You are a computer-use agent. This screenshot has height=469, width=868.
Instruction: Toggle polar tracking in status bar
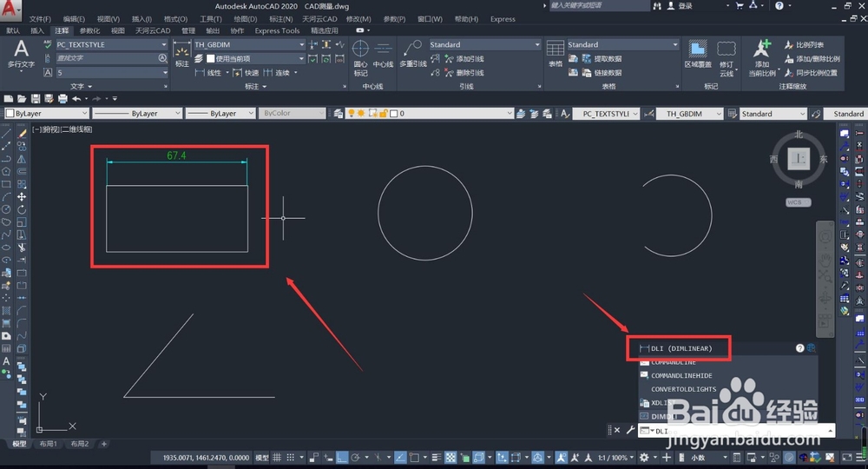click(356, 458)
